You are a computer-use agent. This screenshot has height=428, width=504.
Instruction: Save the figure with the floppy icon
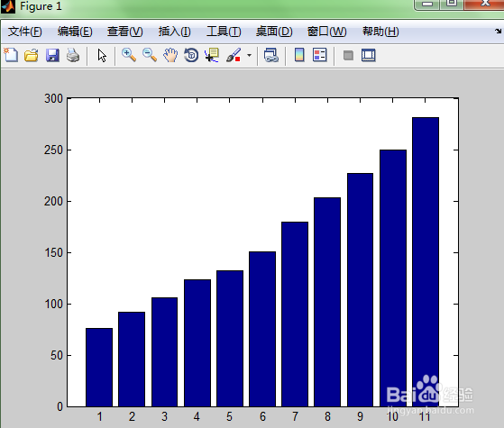pos(52,55)
